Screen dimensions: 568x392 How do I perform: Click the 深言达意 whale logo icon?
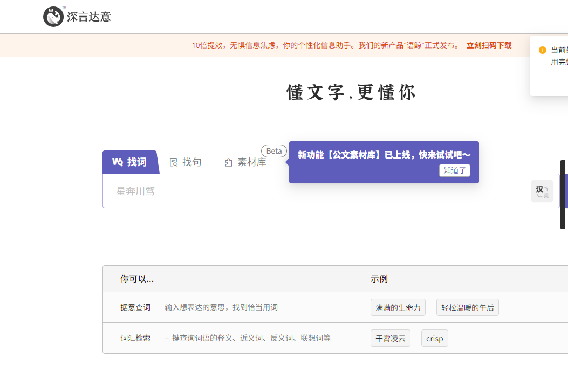pos(53,17)
